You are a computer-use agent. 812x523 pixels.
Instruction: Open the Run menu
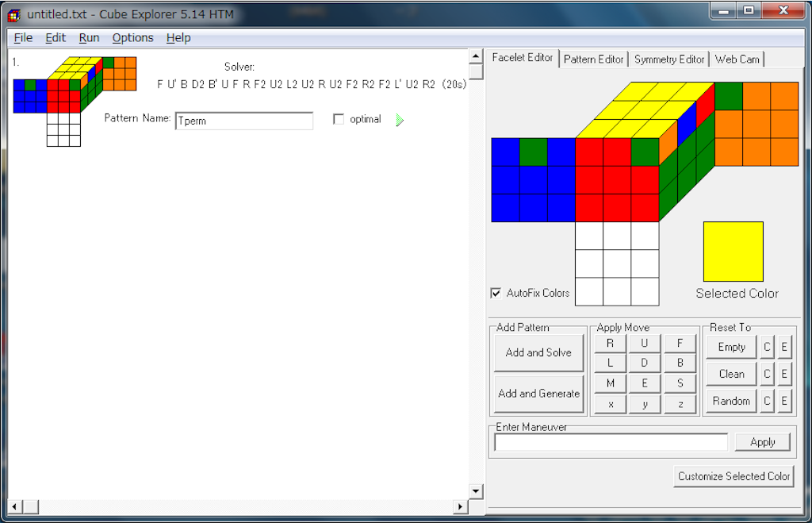(89, 38)
